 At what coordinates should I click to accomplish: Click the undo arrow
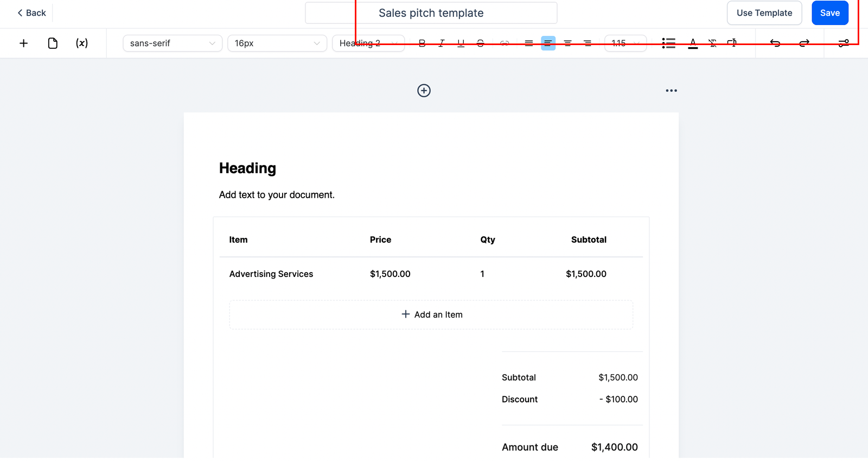775,43
